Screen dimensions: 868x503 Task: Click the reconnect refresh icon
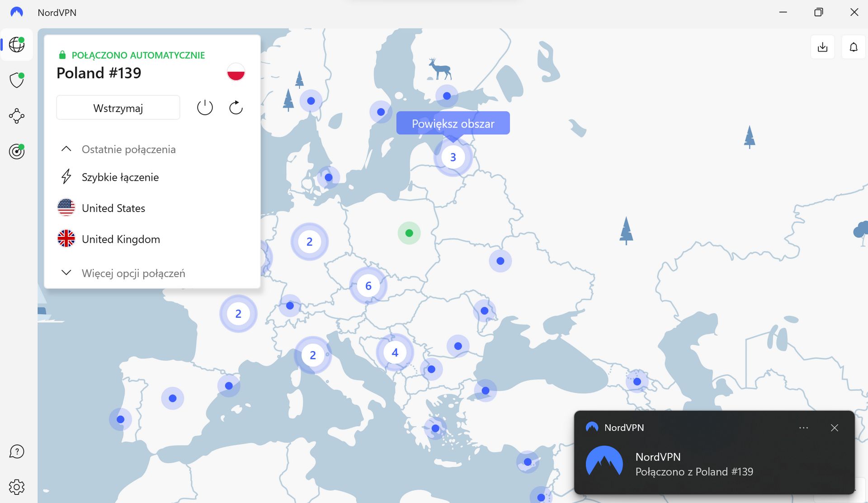coord(236,108)
